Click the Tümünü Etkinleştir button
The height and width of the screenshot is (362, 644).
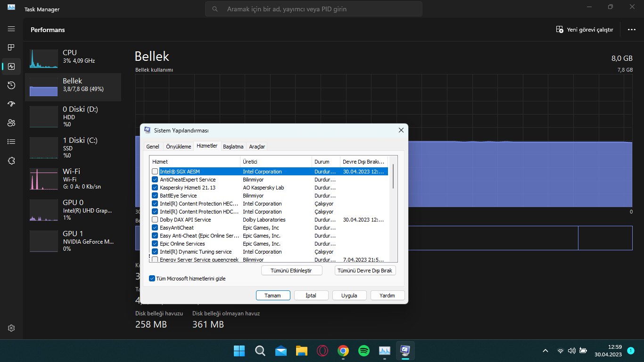(292, 271)
